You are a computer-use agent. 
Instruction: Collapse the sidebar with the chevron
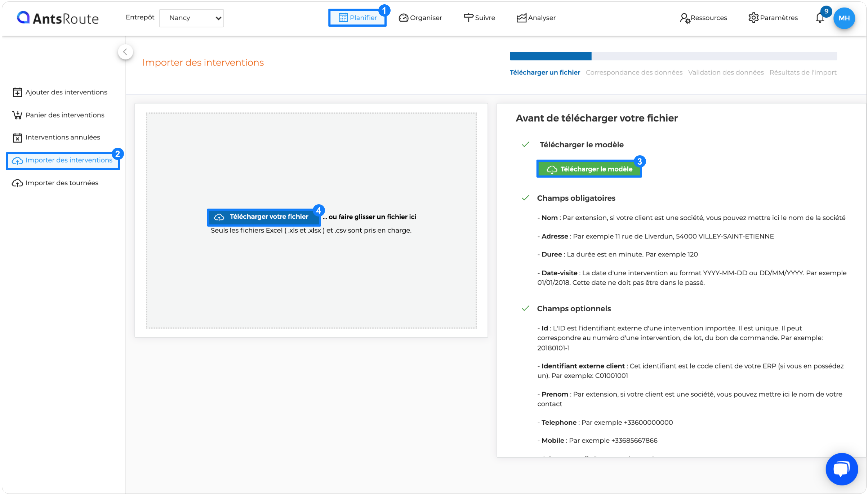[125, 52]
